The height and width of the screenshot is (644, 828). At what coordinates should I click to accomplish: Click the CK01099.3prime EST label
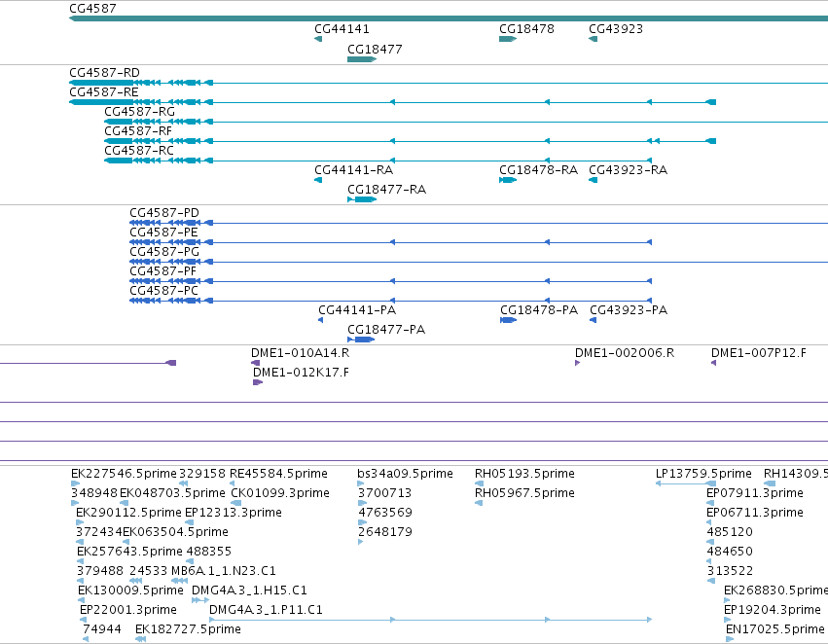click(x=280, y=493)
